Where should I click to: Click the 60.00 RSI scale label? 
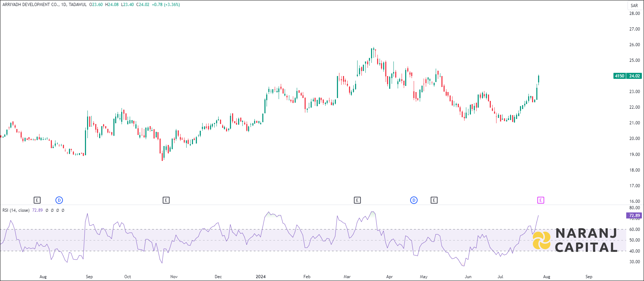tap(634, 229)
